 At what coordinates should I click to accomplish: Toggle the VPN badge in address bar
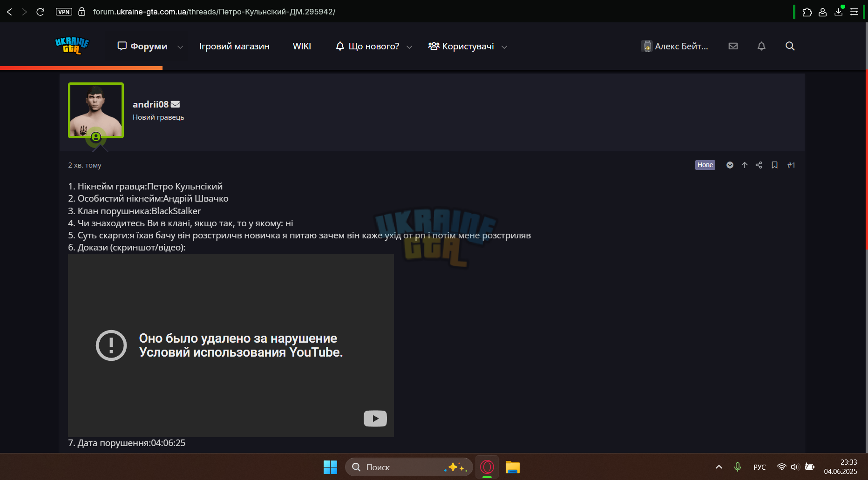64,12
